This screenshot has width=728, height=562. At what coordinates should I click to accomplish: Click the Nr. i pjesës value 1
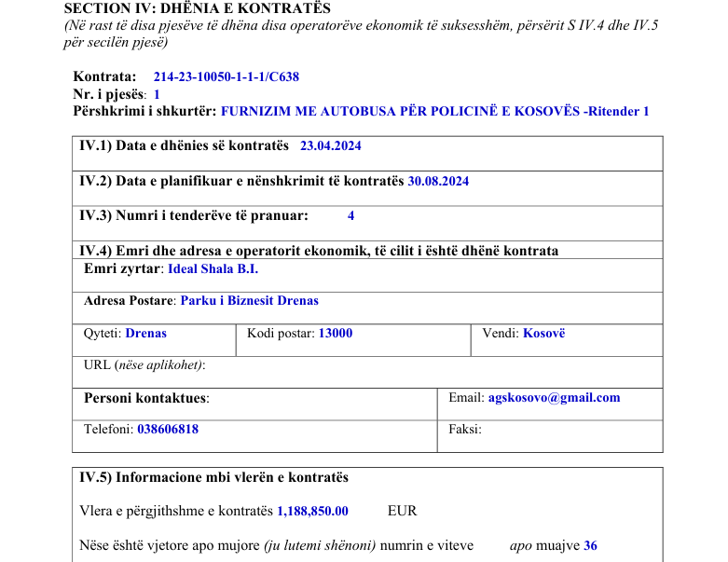(158, 94)
